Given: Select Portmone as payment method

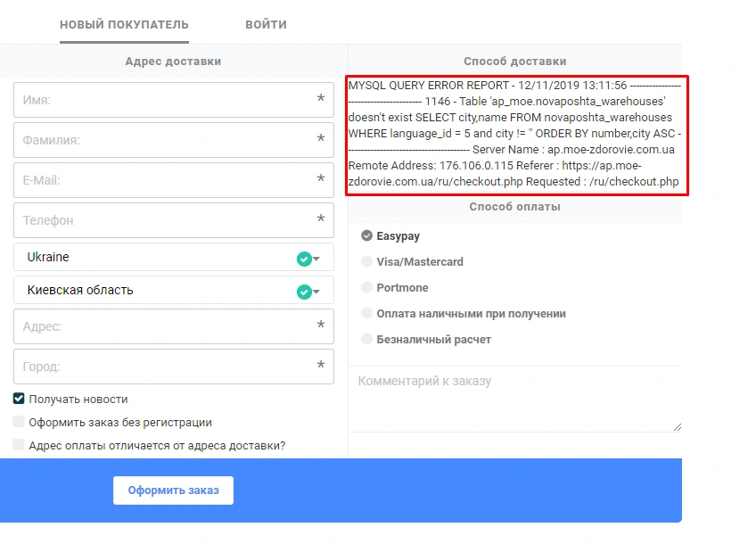Looking at the screenshot, I should pos(366,288).
